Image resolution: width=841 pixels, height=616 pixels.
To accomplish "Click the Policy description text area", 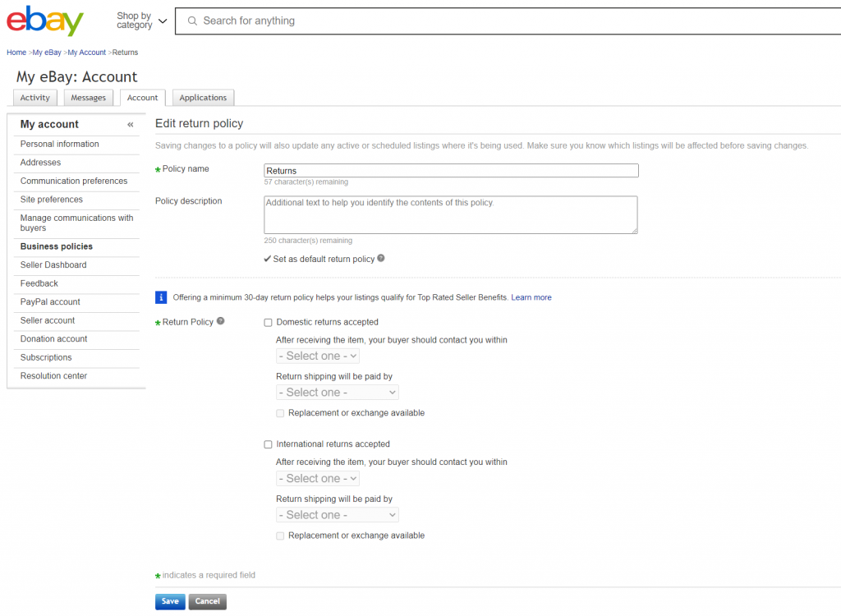I will pos(451,214).
